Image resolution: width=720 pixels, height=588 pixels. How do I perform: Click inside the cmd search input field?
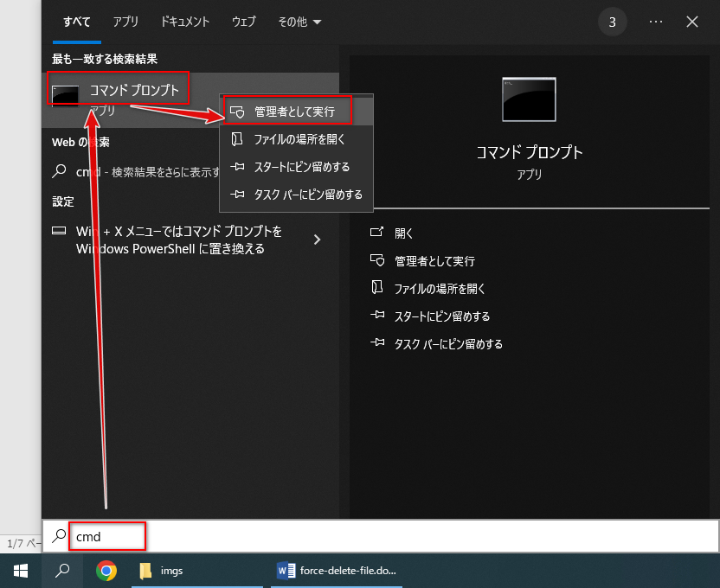click(x=104, y=536)
